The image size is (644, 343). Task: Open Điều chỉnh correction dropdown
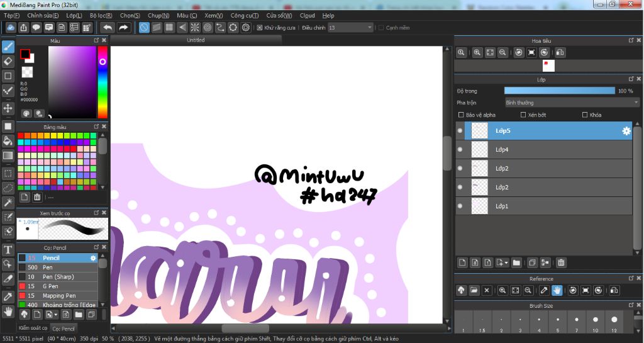350,28
